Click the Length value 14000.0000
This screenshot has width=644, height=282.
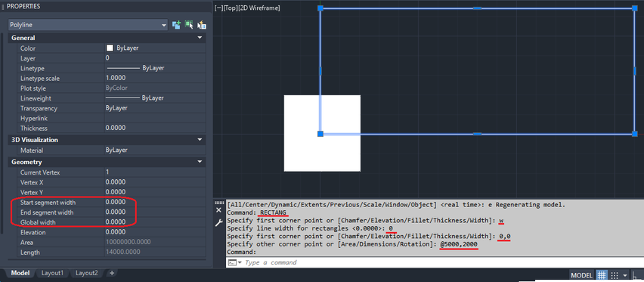click(x=155, y=253)
